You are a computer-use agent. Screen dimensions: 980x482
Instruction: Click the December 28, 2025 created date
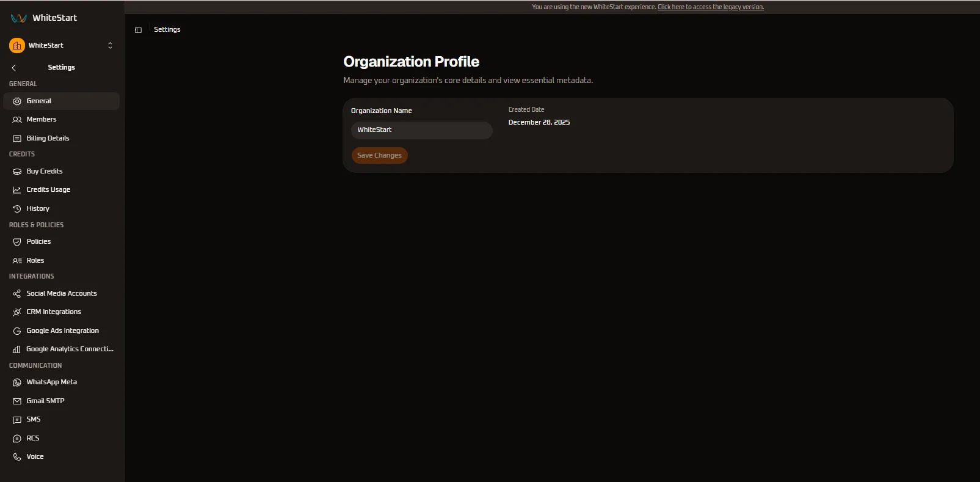coord(539,122)
